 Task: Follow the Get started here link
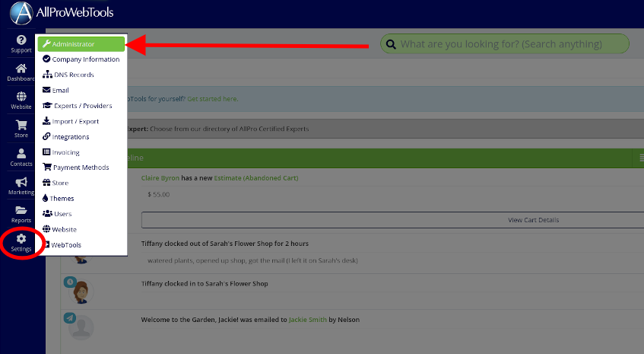[212, 99]
